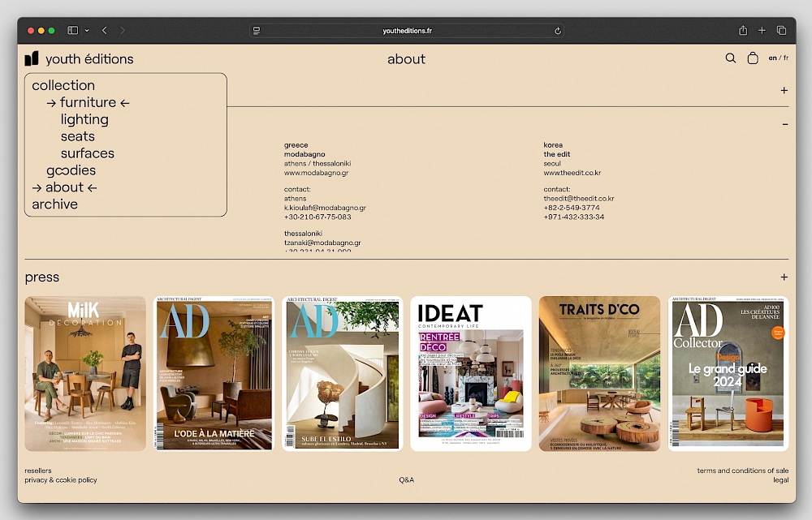Switch site language to fr

(x=786, y=58)
